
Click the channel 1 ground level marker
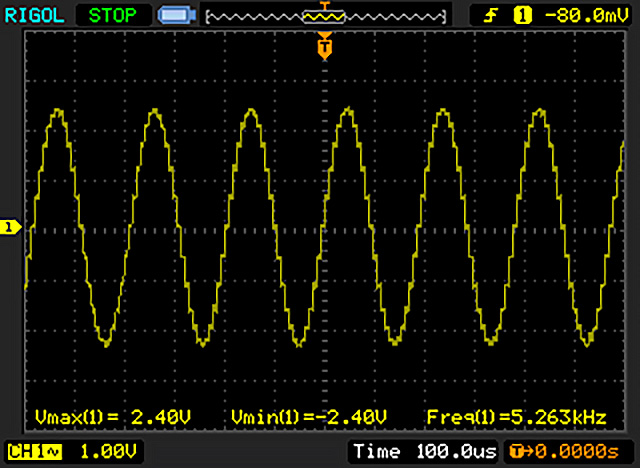10,228
